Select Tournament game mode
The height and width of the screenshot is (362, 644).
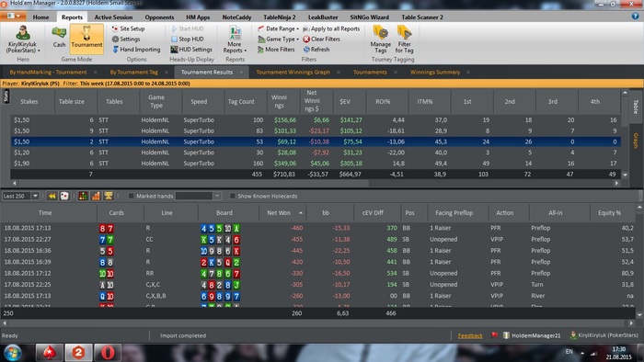click(86, 39)
